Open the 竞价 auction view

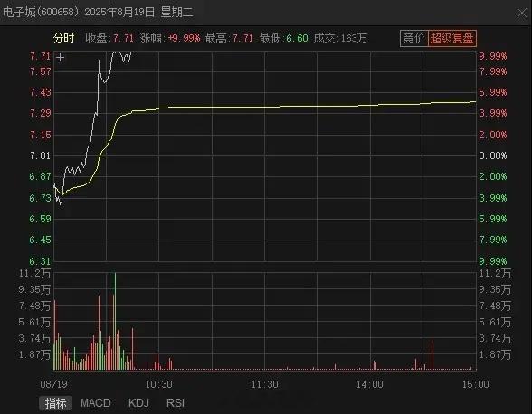coord(414,38)
